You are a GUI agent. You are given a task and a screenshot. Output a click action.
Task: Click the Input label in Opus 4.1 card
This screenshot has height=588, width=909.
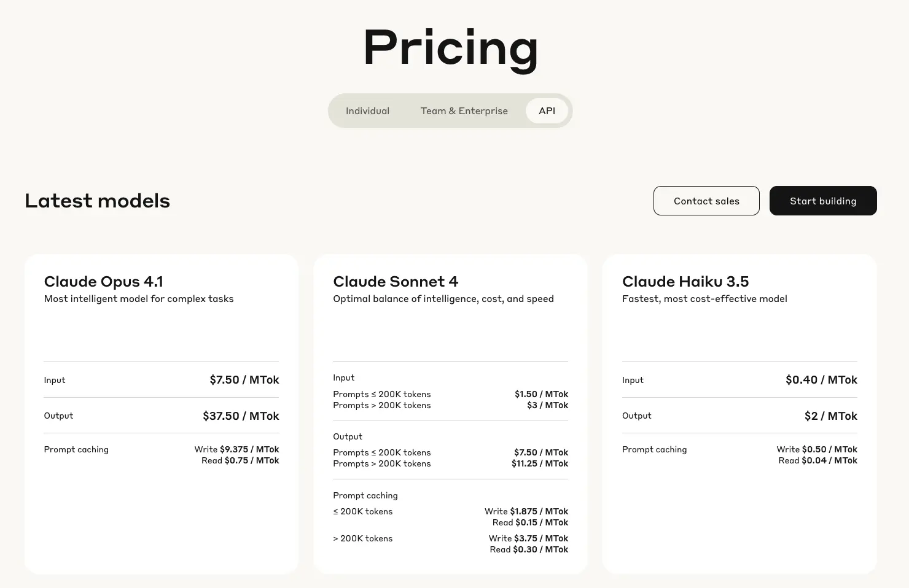coord(55,380)
